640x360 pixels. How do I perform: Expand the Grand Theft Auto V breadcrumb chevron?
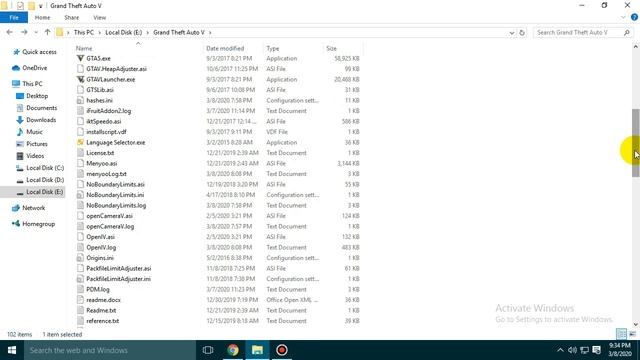point(210,32)
